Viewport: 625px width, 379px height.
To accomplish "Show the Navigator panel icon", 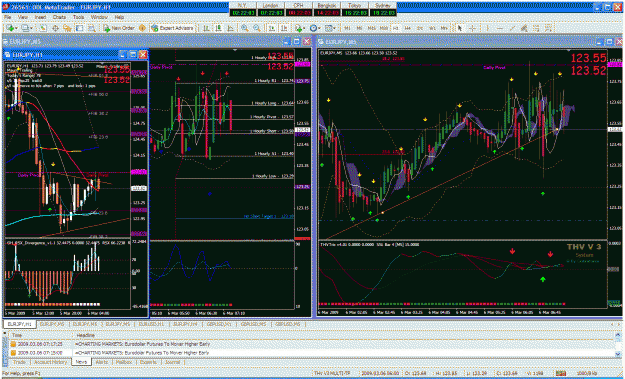I will click(x=67, y=28).
